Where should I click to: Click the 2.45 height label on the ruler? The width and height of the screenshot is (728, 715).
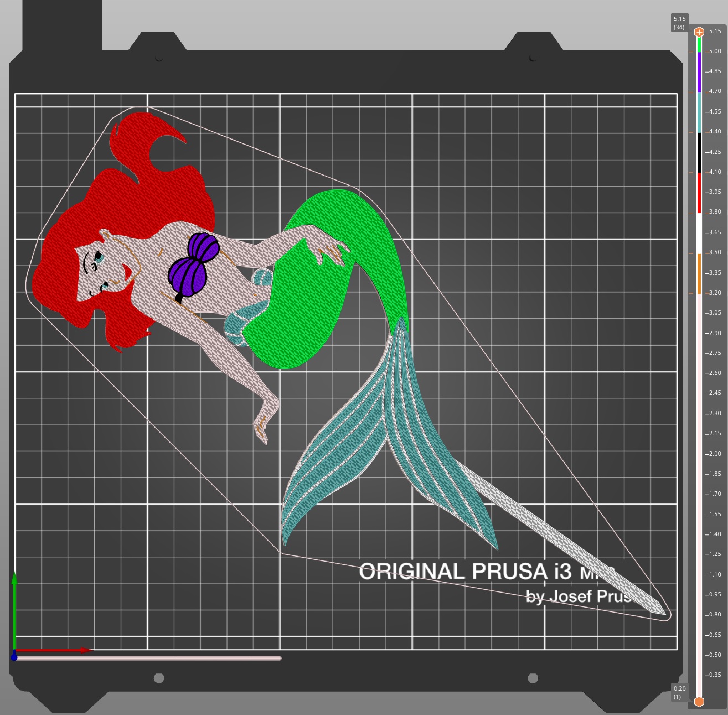click(x=715, y=393)
